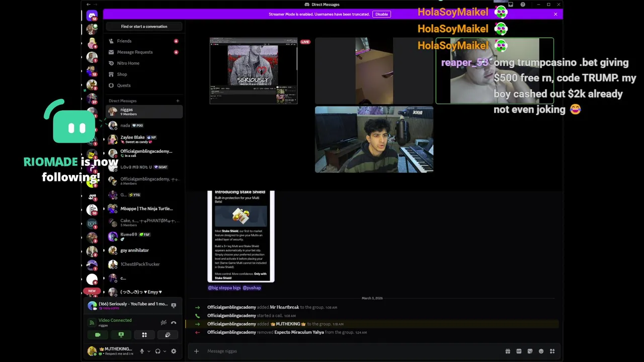Click Mr Heartbreak name in system message
Viewport: 644px width, 362px height.
point(284,307)
